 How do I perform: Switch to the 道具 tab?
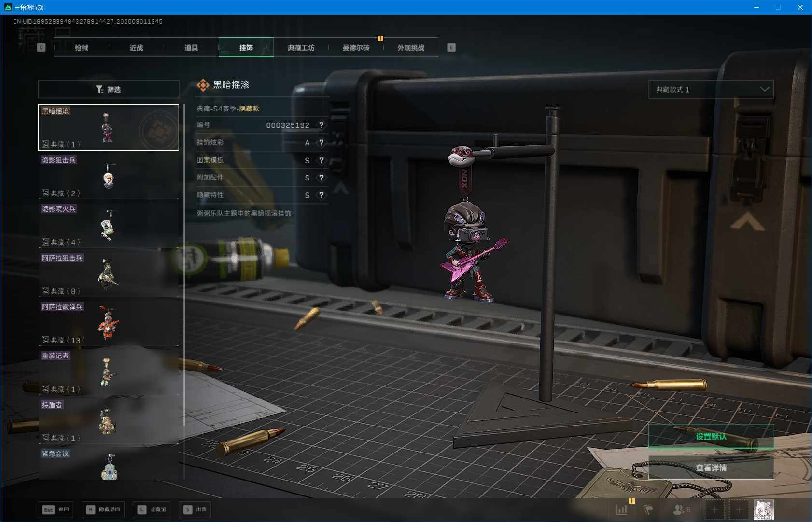pos(191,48)
